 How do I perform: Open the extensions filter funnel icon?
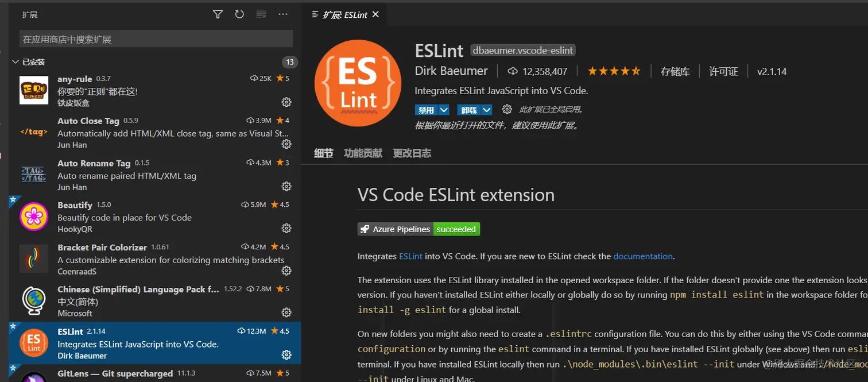[218, 14]
